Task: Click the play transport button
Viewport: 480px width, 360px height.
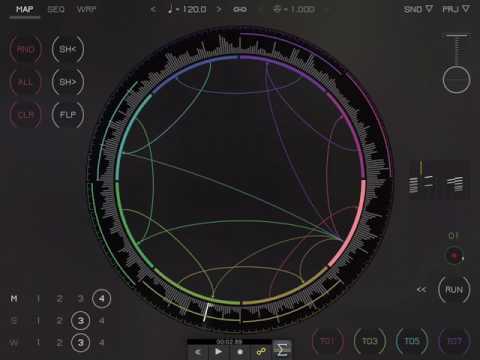Action: point(218,352)
